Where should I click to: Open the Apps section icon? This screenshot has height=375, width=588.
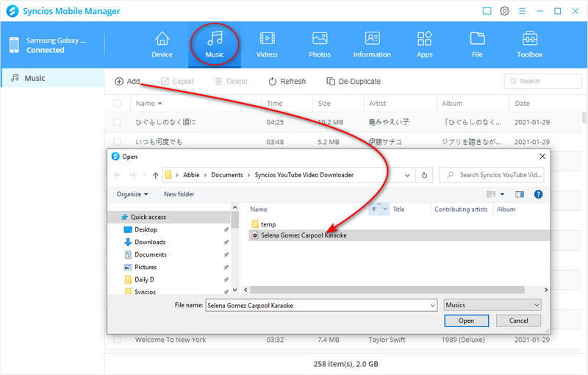[424, 43]
